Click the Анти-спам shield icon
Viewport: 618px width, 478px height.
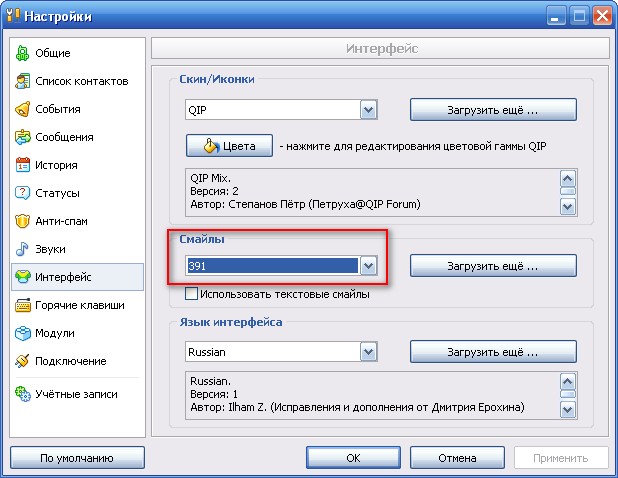pos(22,221)
